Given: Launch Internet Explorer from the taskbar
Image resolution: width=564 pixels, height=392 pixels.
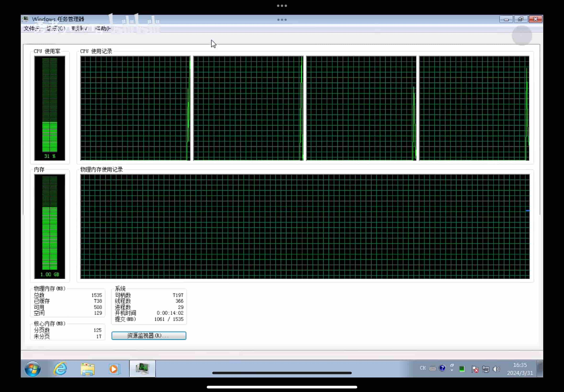Looking at the screenshot, I should coord(60,368).
